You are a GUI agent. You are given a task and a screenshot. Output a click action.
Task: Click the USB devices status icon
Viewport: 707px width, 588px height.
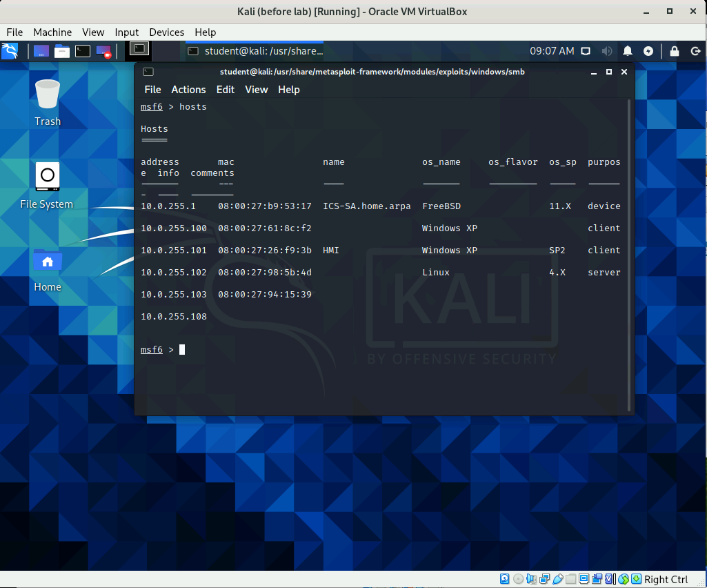point(558,579)
